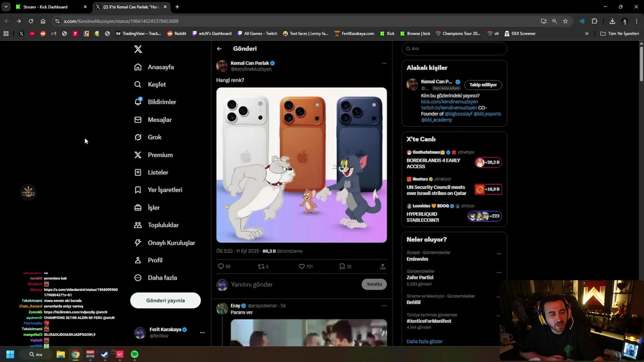Open the iPhone Tom and Jerry image
Viewport: 644px width, 362px height.
[x=301, y=165]
